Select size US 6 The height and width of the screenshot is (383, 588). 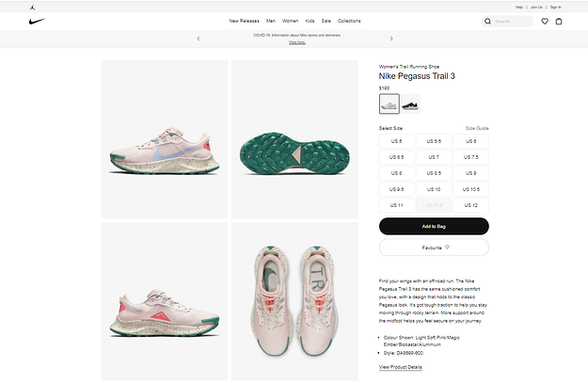(x=471, y=141)
